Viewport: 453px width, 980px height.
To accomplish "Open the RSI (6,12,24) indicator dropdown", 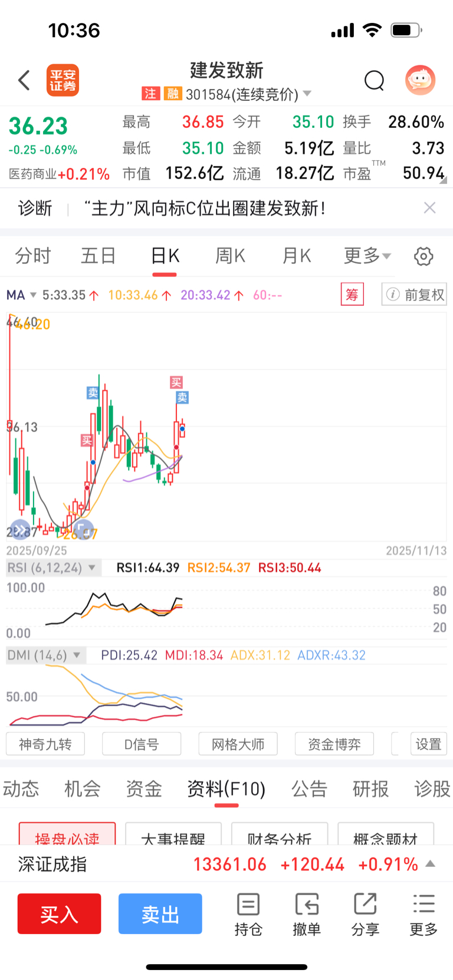I will click(53, 567).
